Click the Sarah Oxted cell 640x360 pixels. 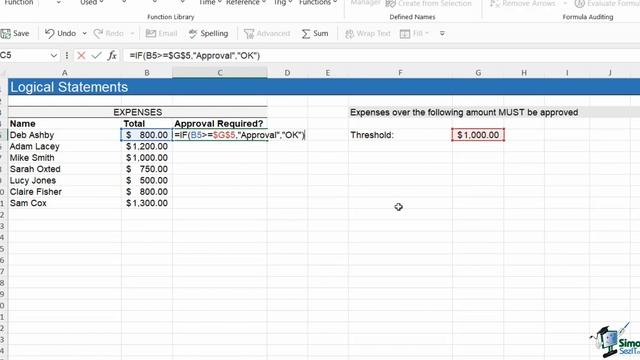point(64,169)
